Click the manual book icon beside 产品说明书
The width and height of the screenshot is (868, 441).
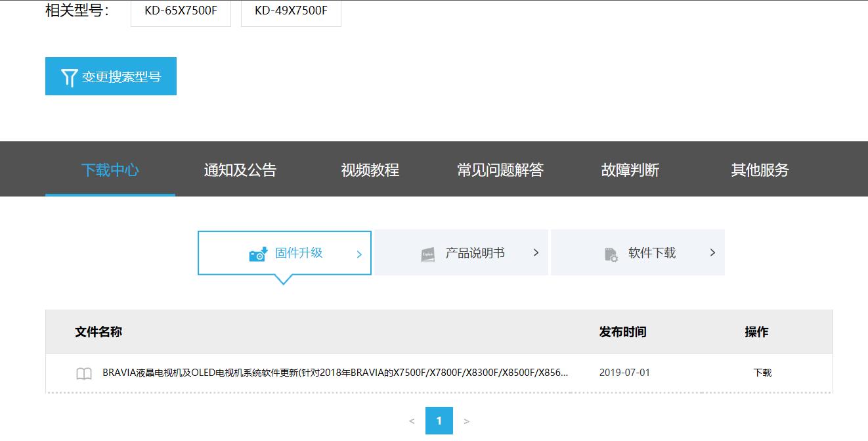[x=429, y=252]
